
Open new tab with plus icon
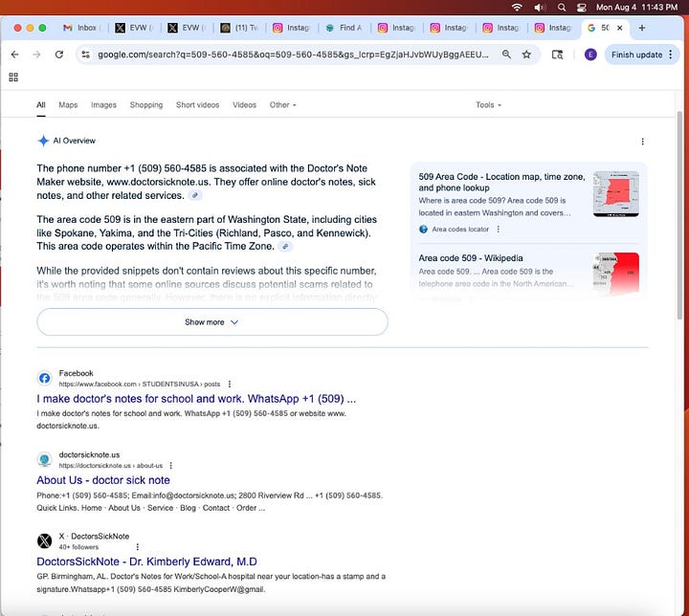tap(642, 28)
